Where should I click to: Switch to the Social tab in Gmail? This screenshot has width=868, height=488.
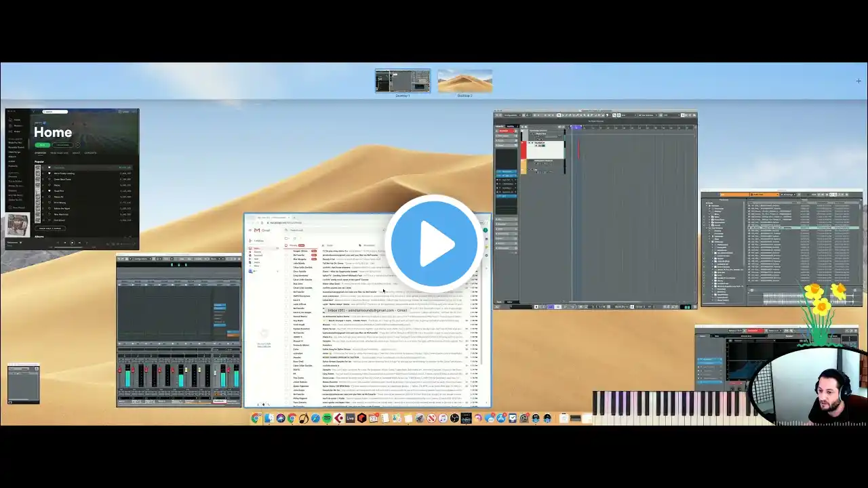point(330,245)
